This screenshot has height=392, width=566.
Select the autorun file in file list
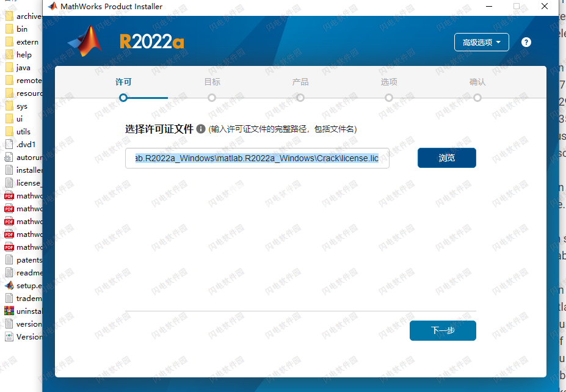23,157
